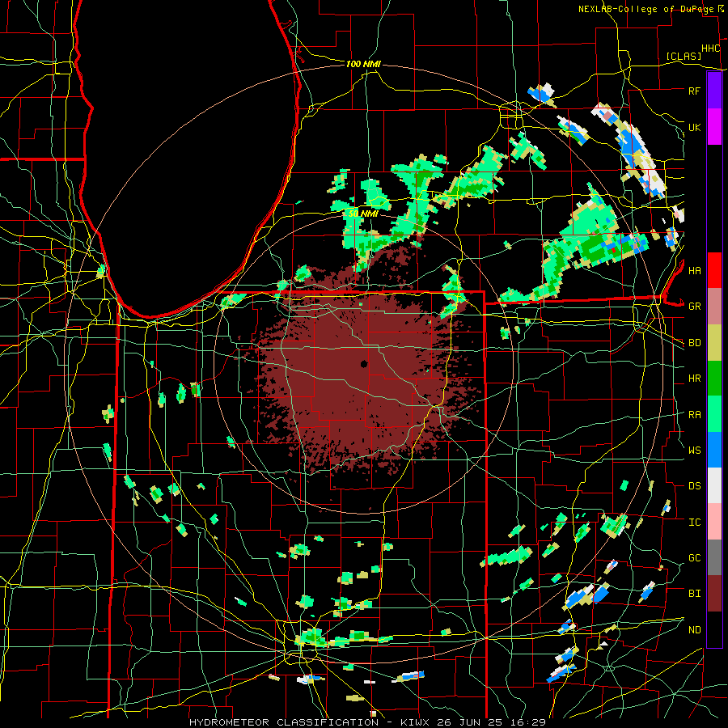This screenshot has height=728, width=728.
Task: Click the WS legend label
Action: click(695, 450)
